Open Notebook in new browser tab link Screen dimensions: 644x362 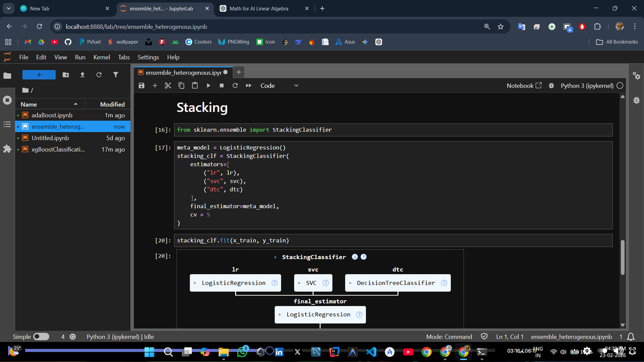click(524, 86)
